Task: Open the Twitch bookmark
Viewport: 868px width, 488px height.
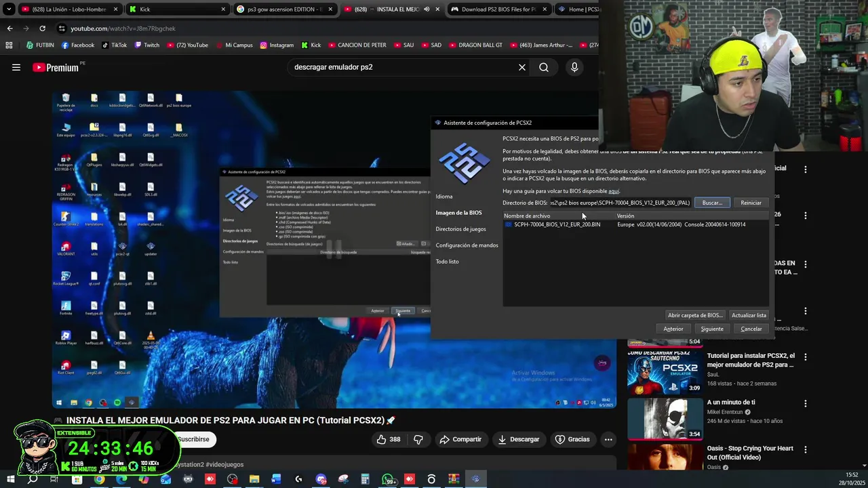Action: (147, 45)
